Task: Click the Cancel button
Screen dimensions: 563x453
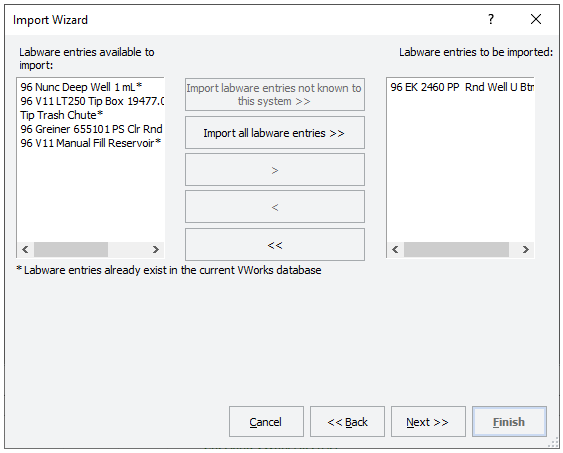Action: point(266,422)
